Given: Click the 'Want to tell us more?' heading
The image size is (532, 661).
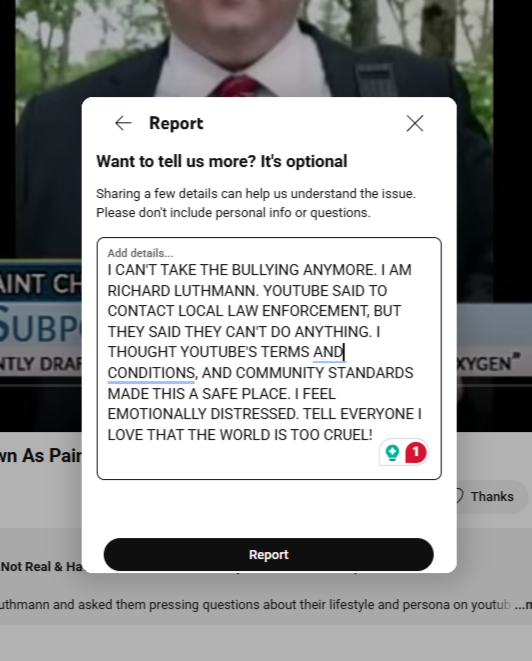Looking at the screenshot, I should [222, 161].
